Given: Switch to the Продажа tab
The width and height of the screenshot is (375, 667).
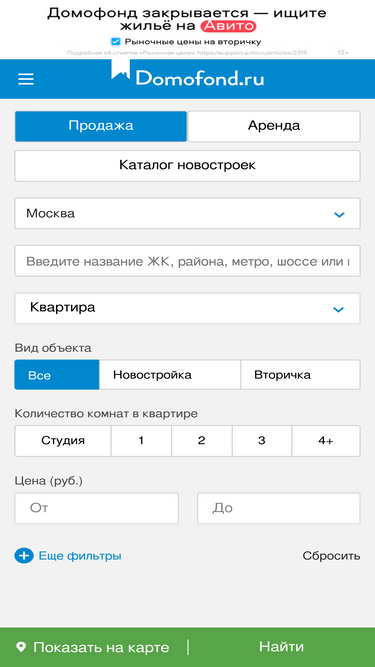Looking at the screenshot, I should click(x=101, y=126).
